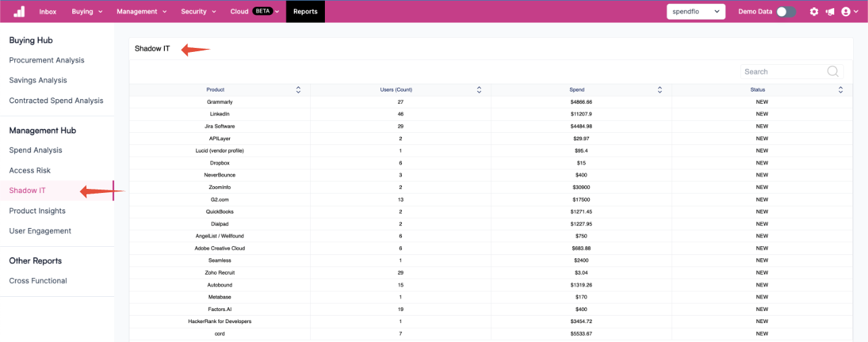Expand the Management menu
Screen dimensions: 868x342
coord(141,11)
